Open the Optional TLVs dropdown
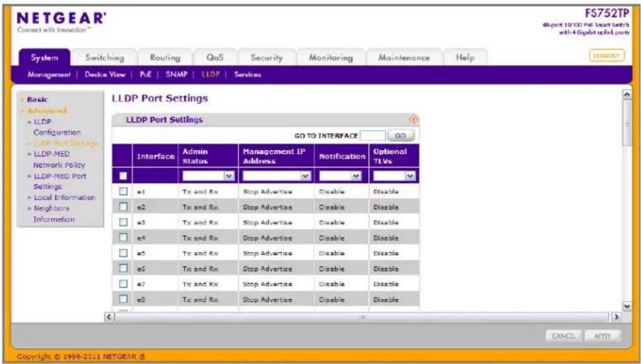 click(394, 175)
